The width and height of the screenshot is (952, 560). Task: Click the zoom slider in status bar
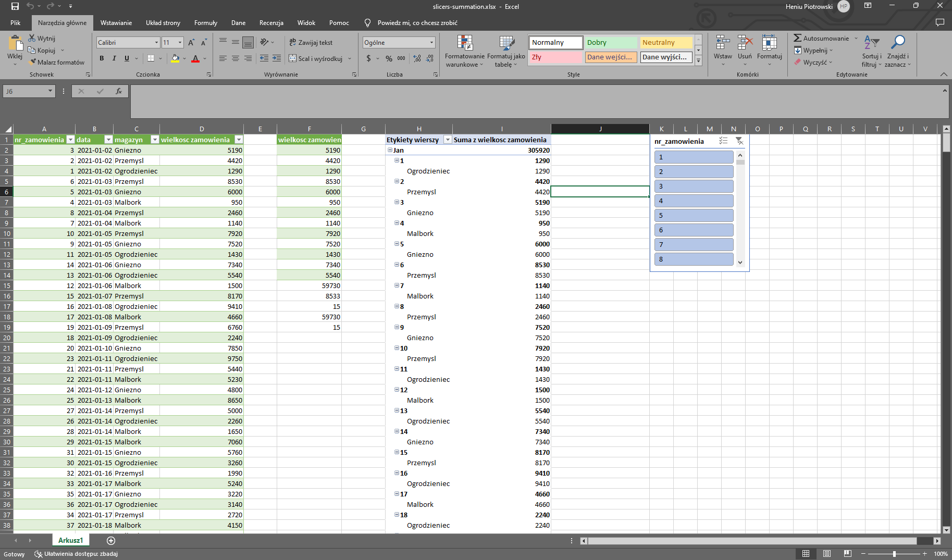click(x=894, y=554)
